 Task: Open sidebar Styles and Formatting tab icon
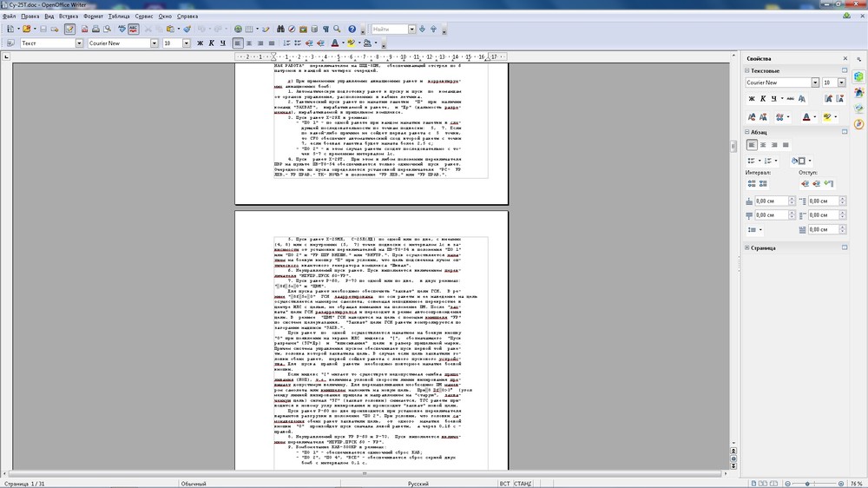point(858,92)
